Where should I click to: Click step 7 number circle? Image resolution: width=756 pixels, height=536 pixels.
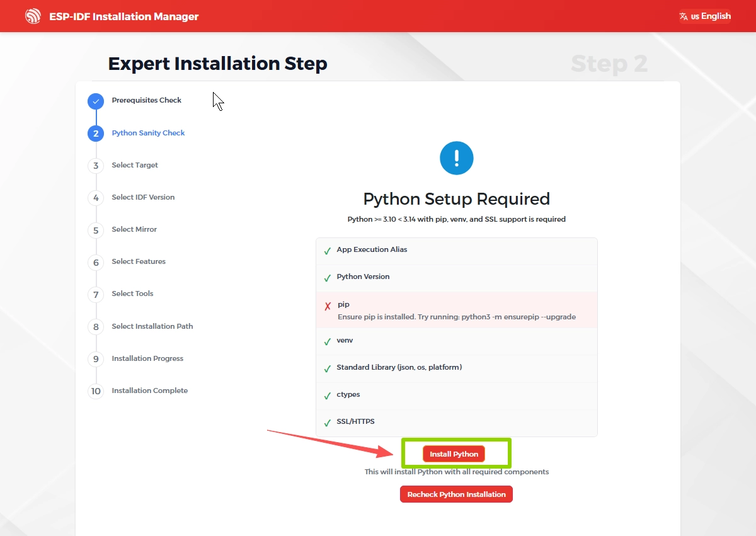(96, 295)
